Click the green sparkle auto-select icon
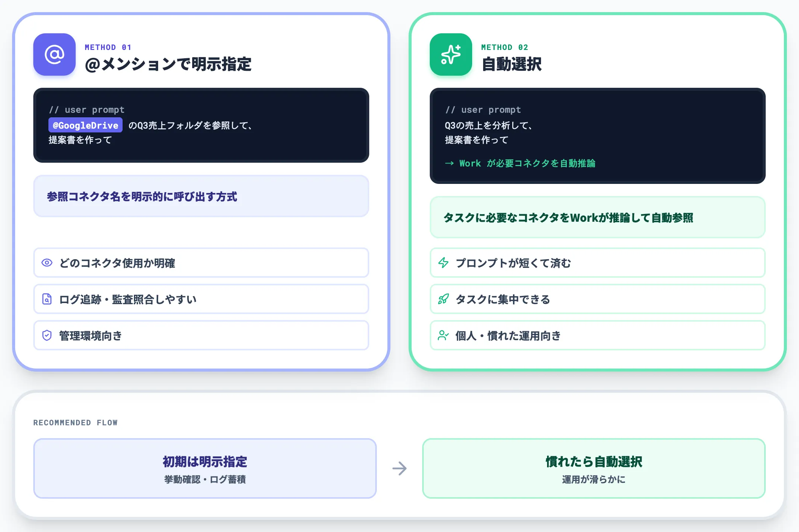 pyautogui.click(x=451, y=54)
